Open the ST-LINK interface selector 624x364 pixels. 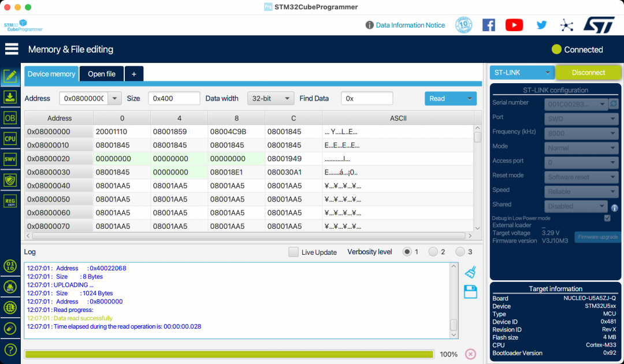(521, 72)
